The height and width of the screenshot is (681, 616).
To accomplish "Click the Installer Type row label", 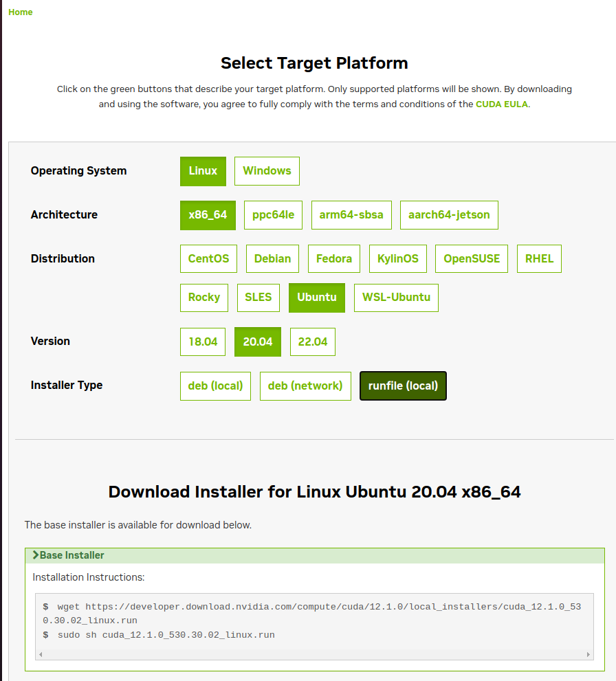I will 67,386.
